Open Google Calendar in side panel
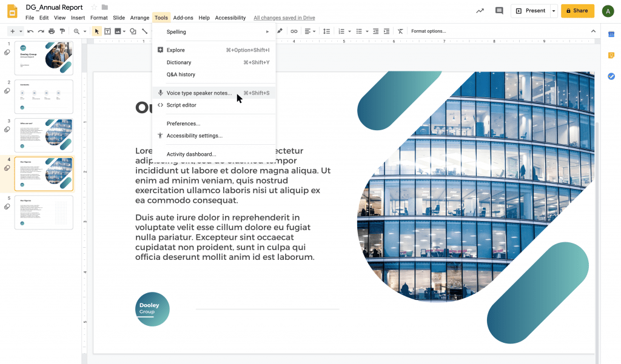This screenshot has width=621, height=364. pos(611,35)
